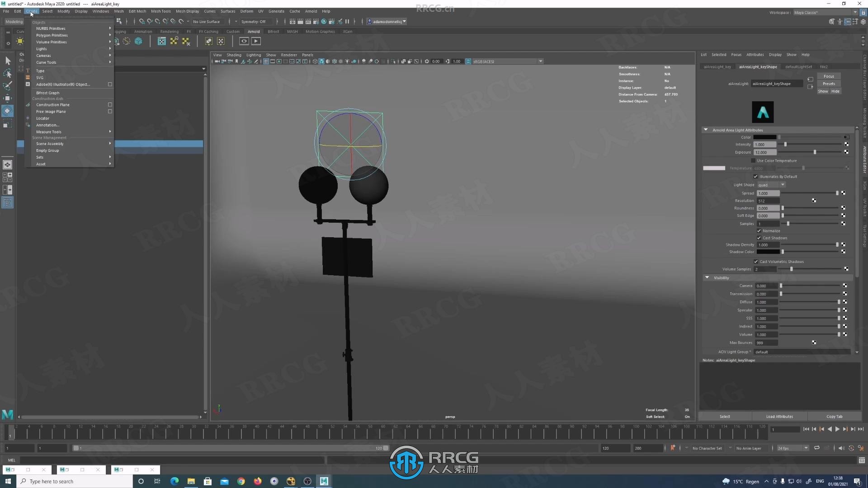Open the Light Shape dropdown

[x=771, y=184]
